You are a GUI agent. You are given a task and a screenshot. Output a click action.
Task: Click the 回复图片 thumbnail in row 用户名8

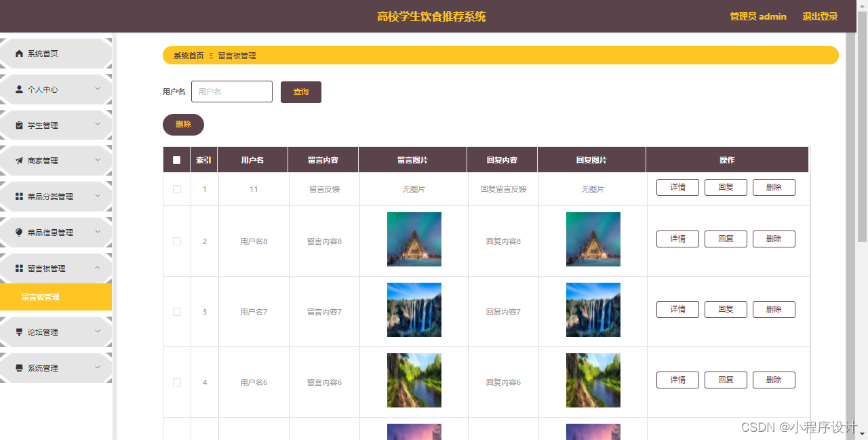click(x=593, y=239)
